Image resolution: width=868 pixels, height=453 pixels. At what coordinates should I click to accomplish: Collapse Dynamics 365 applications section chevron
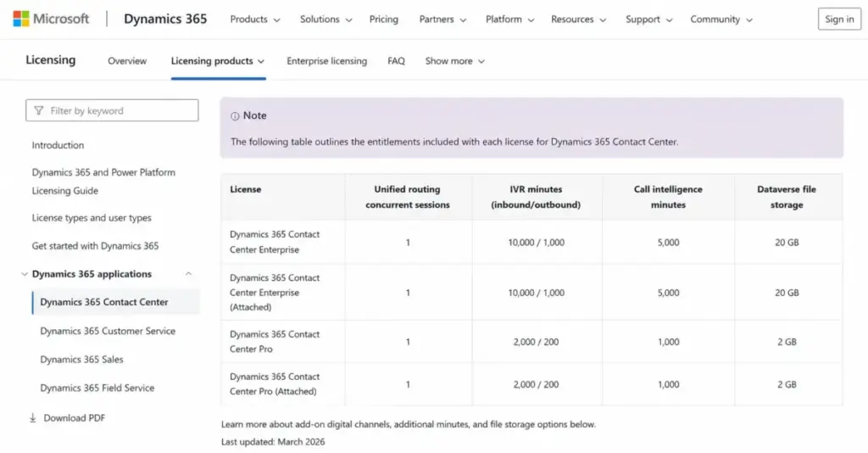coord(188,274)
